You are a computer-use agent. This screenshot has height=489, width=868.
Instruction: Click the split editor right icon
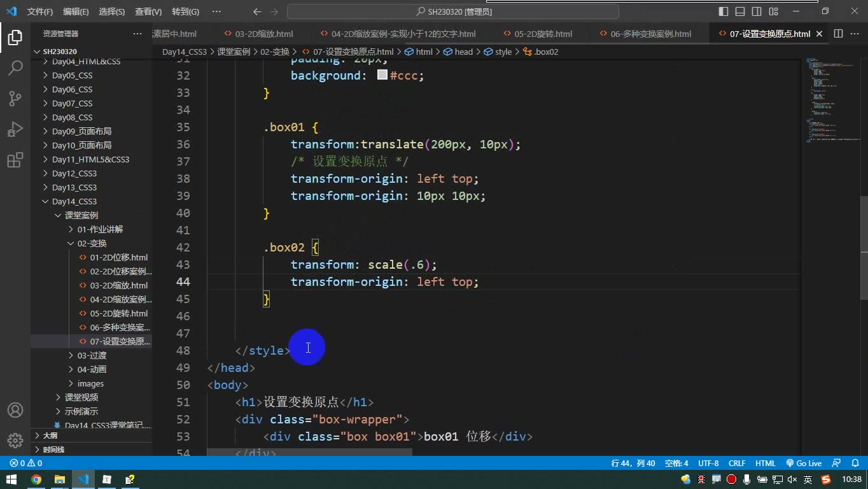click(x=838, y=34)
